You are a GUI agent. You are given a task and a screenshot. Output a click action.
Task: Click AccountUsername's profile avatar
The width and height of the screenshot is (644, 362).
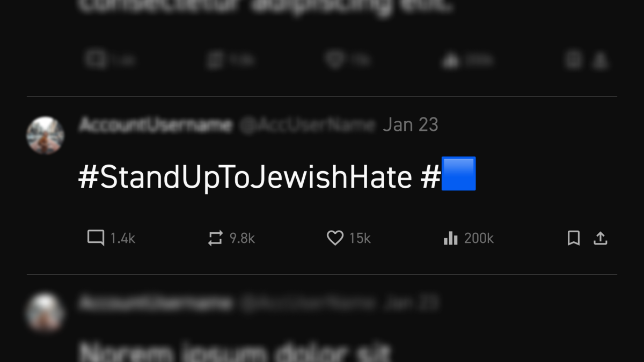click(45, 135)
